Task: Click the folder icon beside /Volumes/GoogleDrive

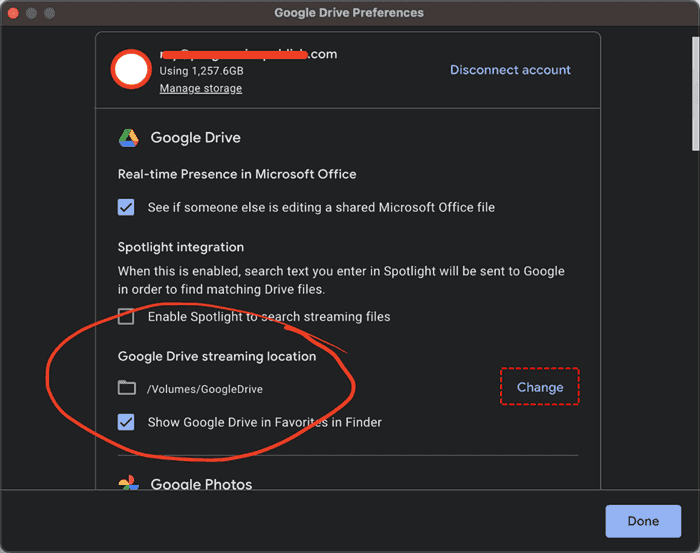Action: click(x=126, y=388)
